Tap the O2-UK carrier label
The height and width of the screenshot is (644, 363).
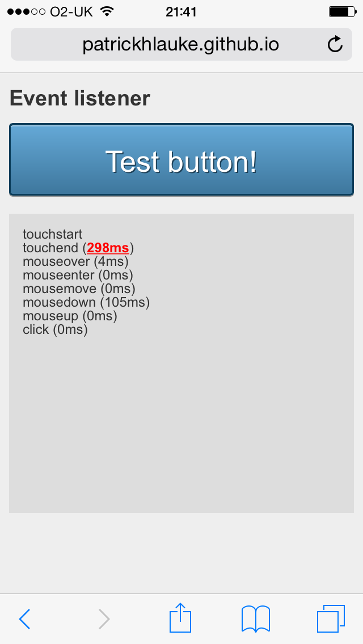point(70,11)
